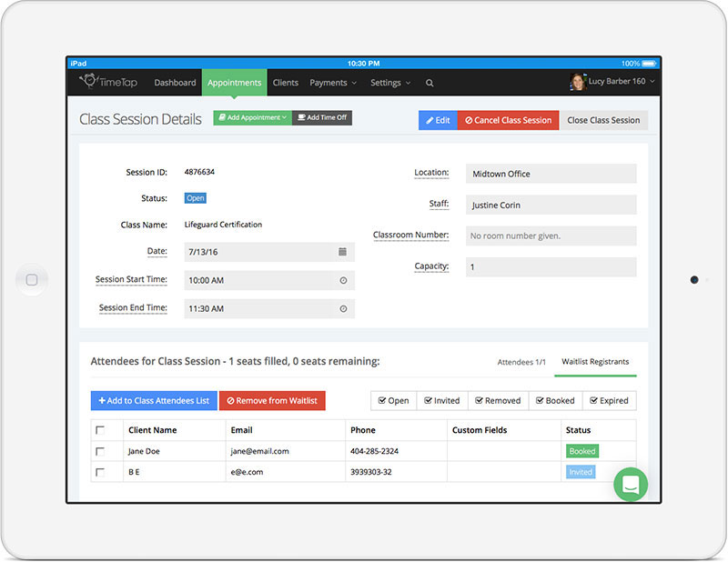Open the Clients menu
Image resolution: width=728 pixels, height=562 pixels.
pyautogui.click(x=285, y=83)
